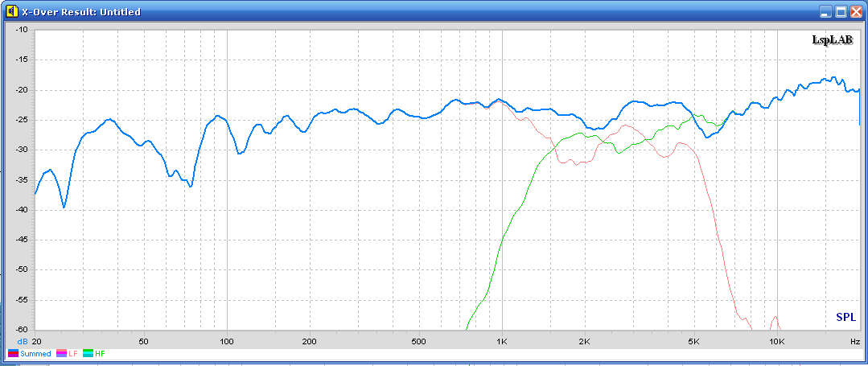868x366 pixels.
Task: Select the HF legend label
Action: [x=100, y=353]
